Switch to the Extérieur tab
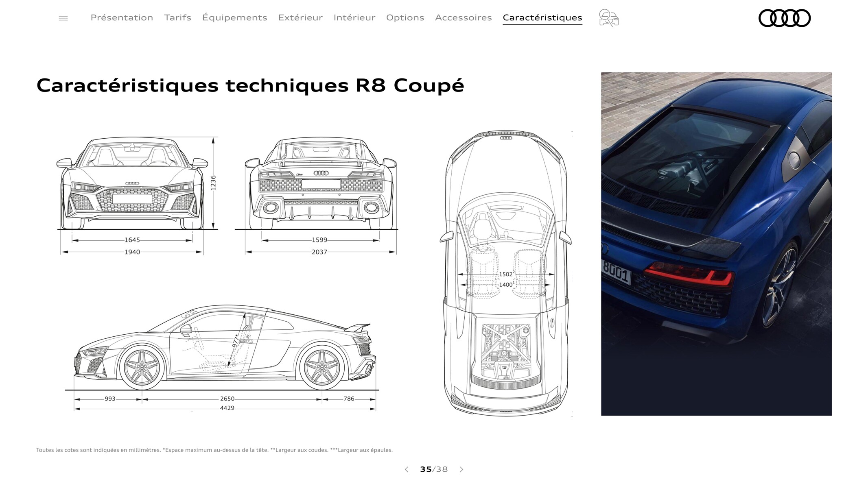 click(300, 17)
